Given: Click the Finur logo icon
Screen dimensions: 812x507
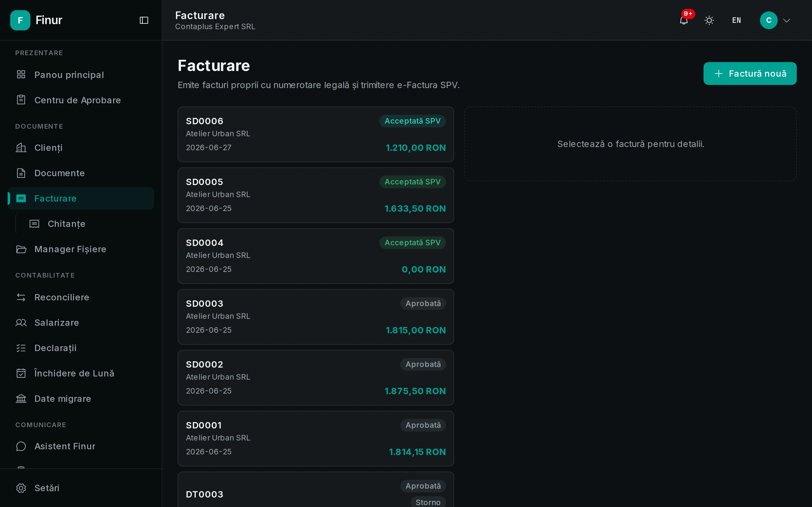Looking at the screenshot, I should 20,20.
